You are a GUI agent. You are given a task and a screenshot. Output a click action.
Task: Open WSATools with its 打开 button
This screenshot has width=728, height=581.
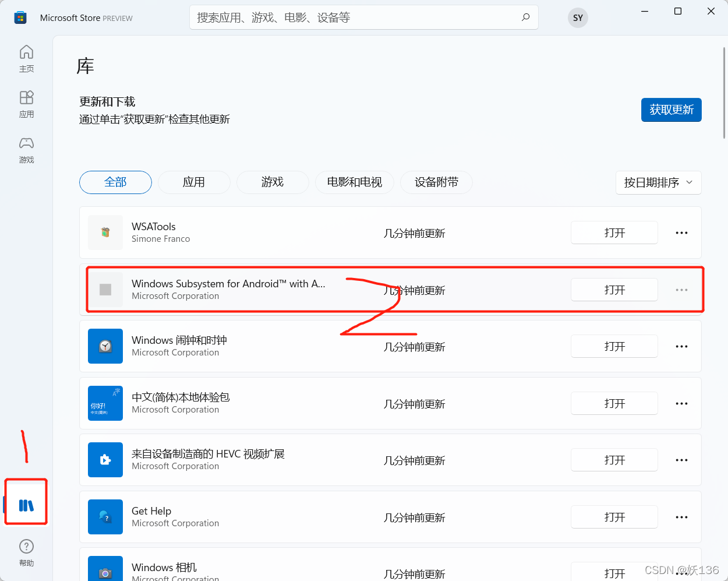tap(614, 233)
